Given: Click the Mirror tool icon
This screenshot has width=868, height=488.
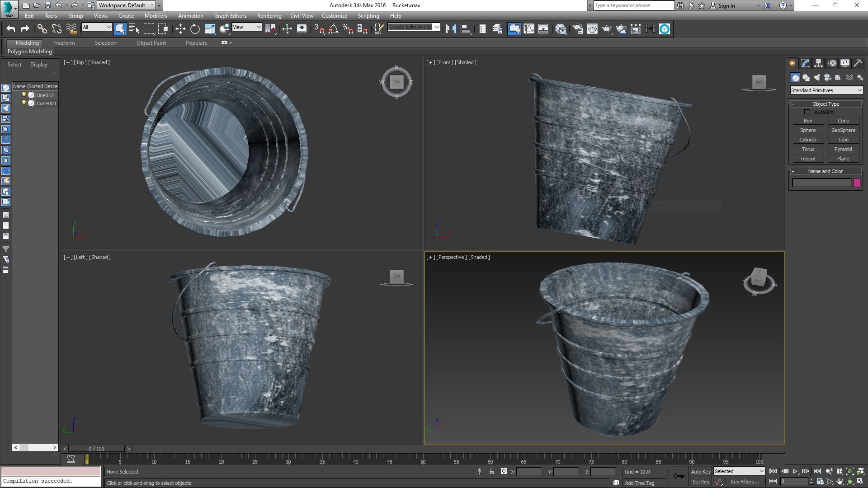Looking at the screenshot, I should tap(451, 29).
